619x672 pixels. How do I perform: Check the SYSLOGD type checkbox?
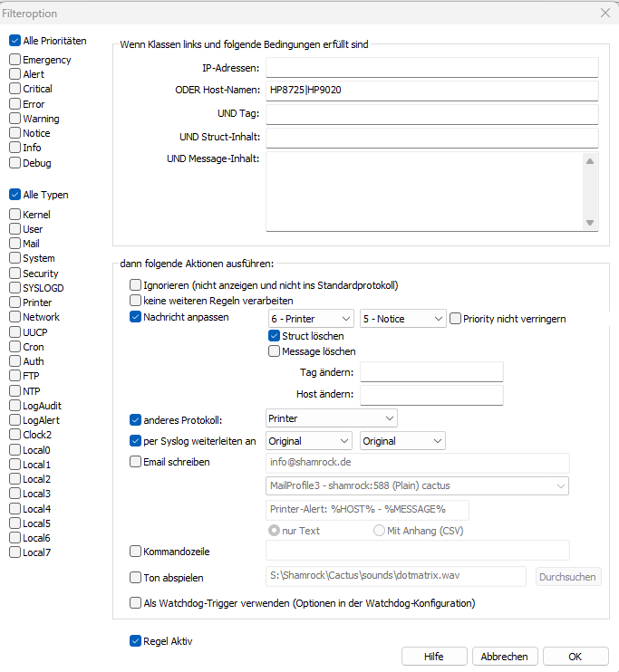point(15,288)
